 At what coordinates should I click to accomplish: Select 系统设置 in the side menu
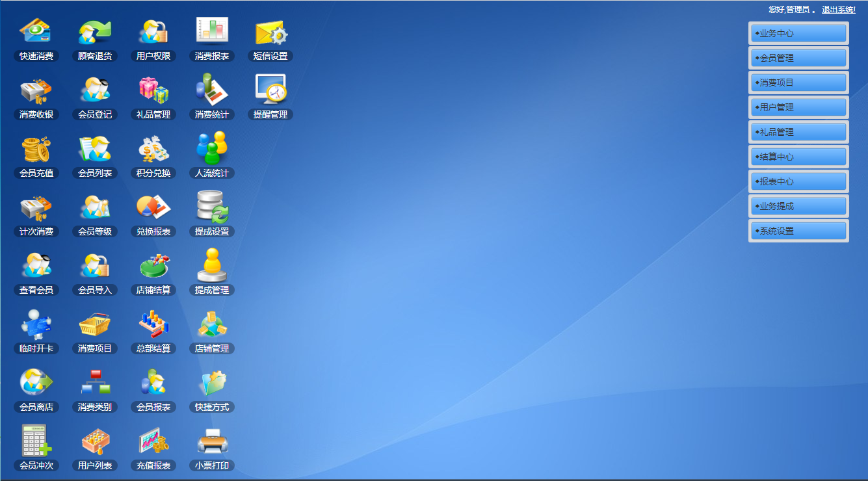click(x=798, y=231)
